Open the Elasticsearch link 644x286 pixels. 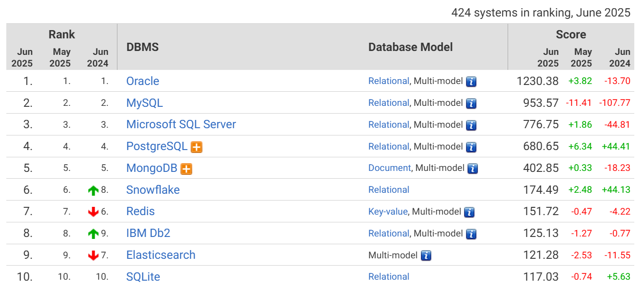pyautogui.click(x=161, y=255)
